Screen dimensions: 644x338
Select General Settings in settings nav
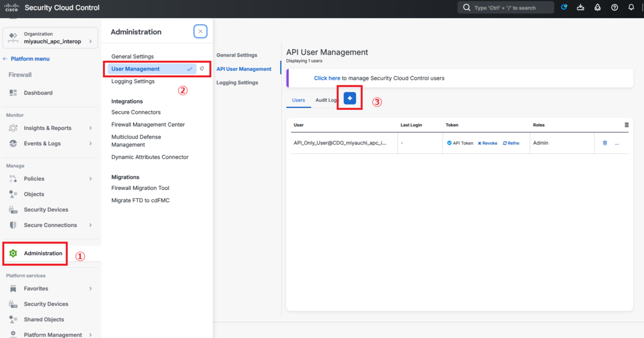pyautogui.click(x=237, y=55)
